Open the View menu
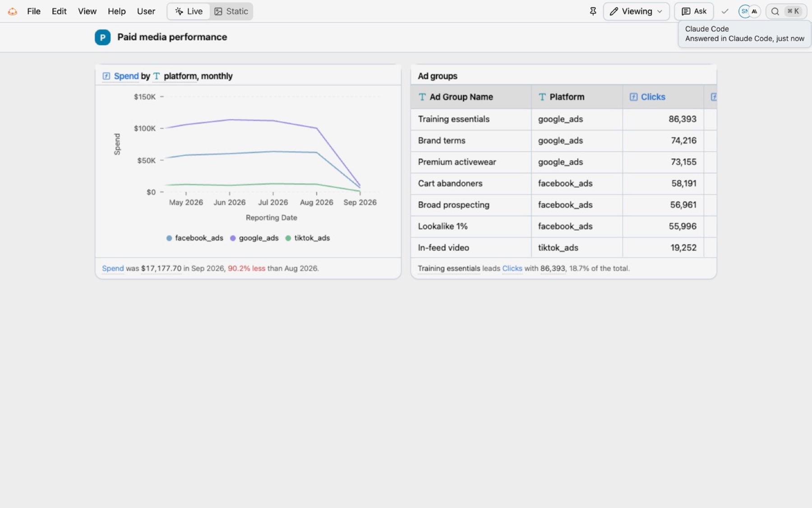 click(87, 11)
